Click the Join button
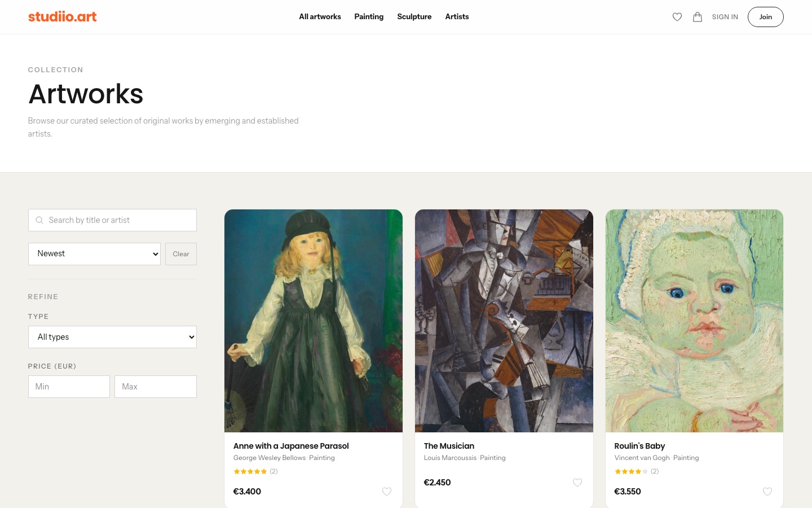The image size is (812, 508). point(765,17)
